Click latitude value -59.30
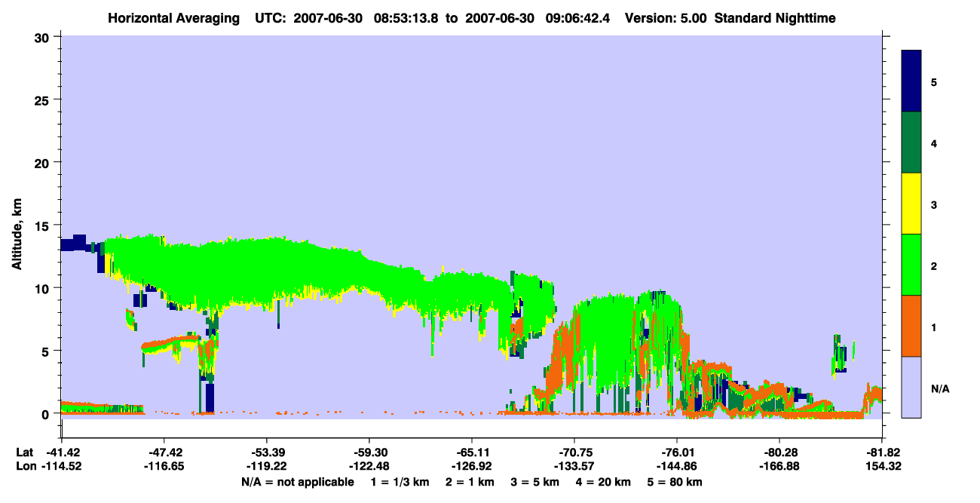Screen dimensions: 980x503 [x=369, y=452]
